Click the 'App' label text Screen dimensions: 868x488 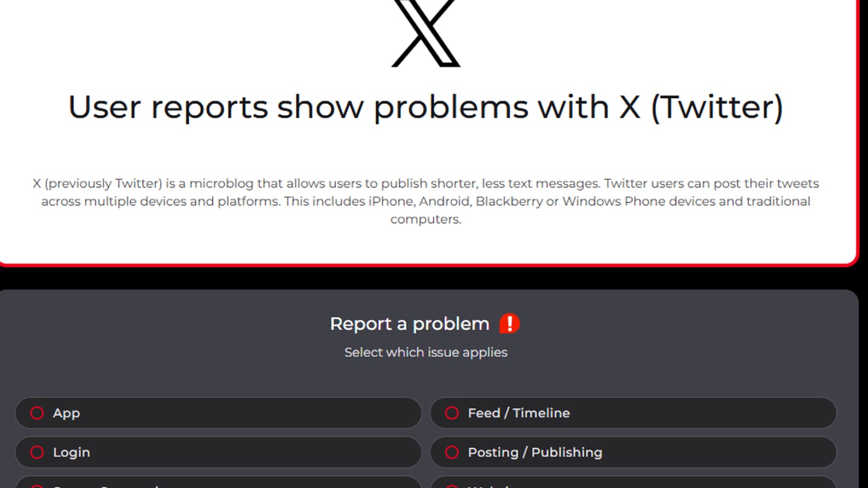pyautogui.click(x=66, y=413)
